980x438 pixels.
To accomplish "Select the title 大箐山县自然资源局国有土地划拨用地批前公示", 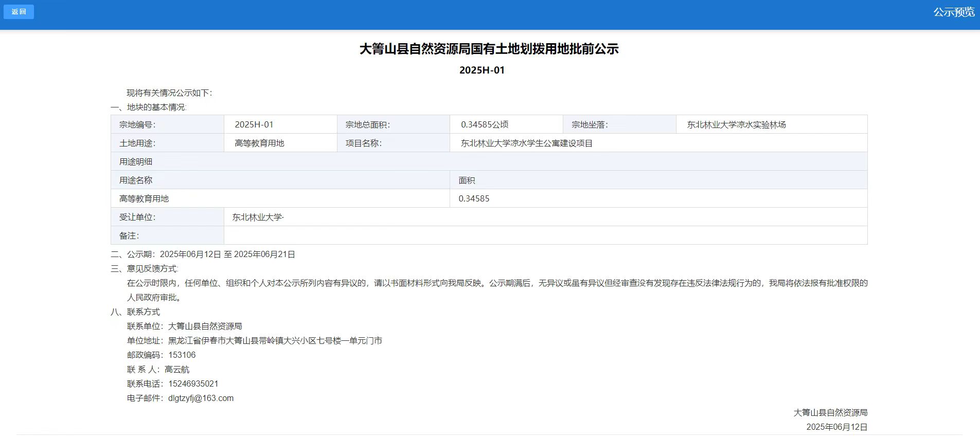I will pos(489,49).
